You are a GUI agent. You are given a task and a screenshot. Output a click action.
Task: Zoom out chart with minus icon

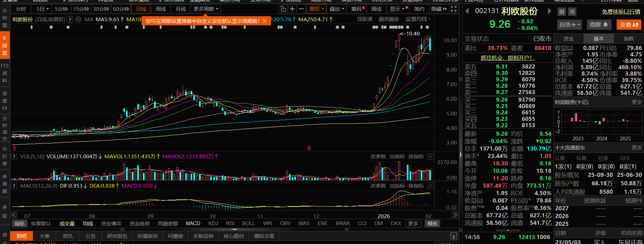tap(301, 9)
